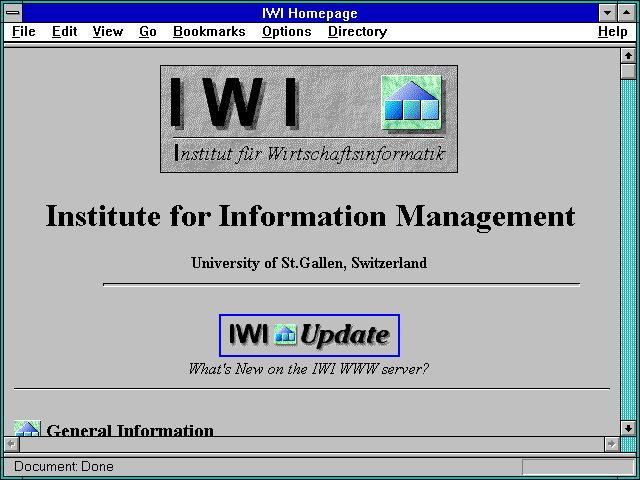Click the Institute for Information Management heading
640x480 pixels.
pyautogui.click(x=310, y=216)
